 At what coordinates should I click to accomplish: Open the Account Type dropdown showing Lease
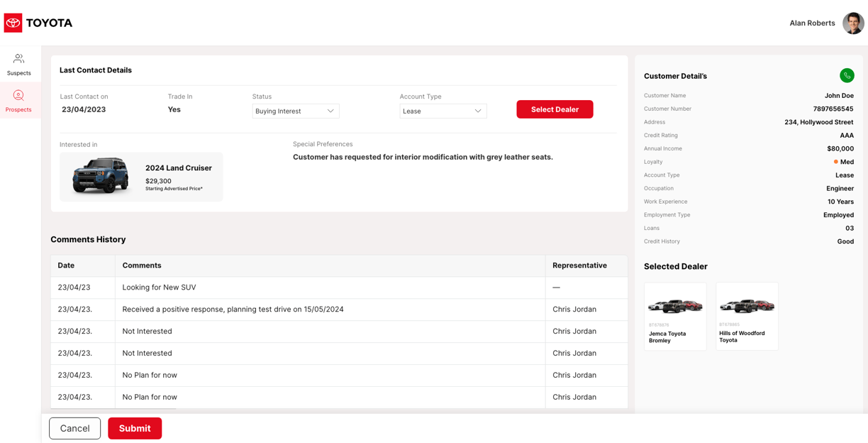click(x=443, y=111)
